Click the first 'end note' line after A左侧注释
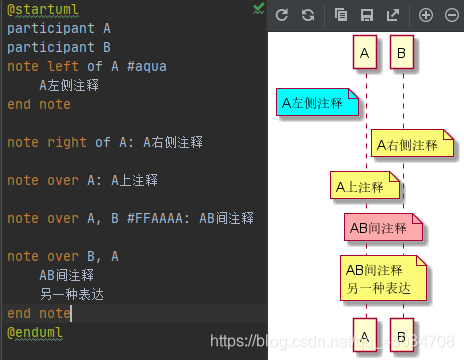Image resolution: width=464 pixels, height=360 pixels. pos(39,104)
